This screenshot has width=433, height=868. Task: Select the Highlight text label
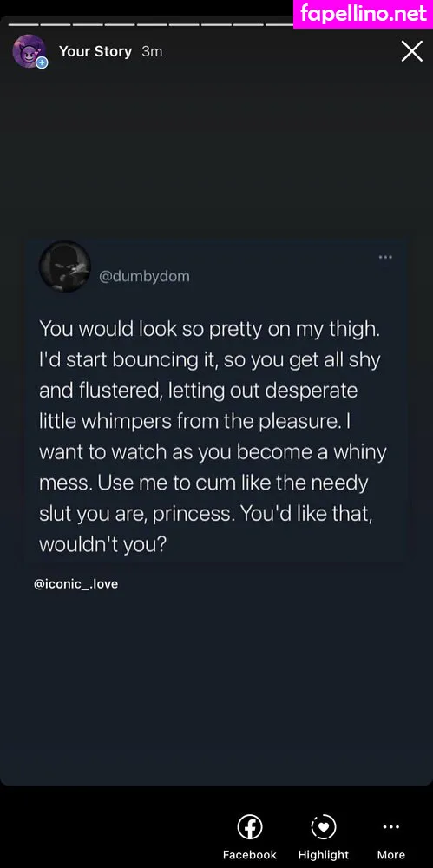[x=324, y=855]
